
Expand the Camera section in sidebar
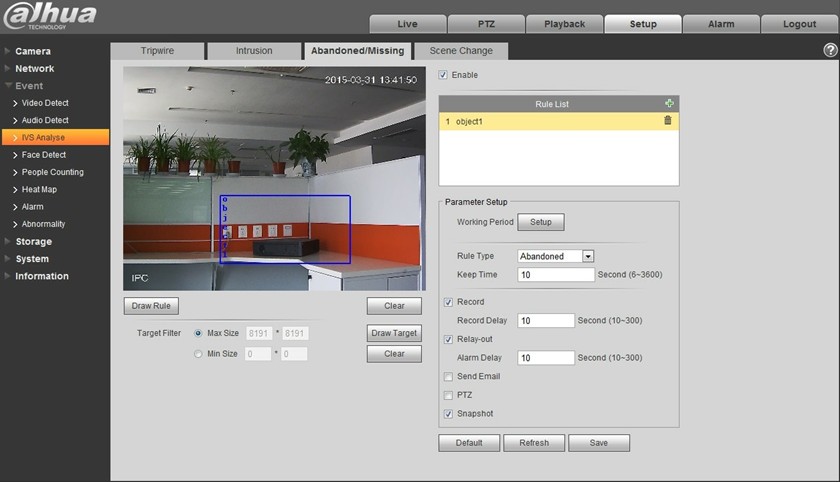pyautogui.click(x=33, y=51)
